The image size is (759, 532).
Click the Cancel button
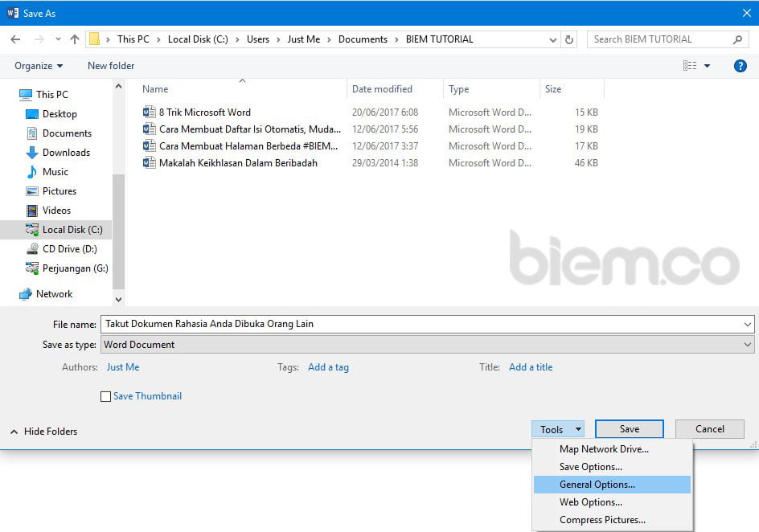pos(710,429)
